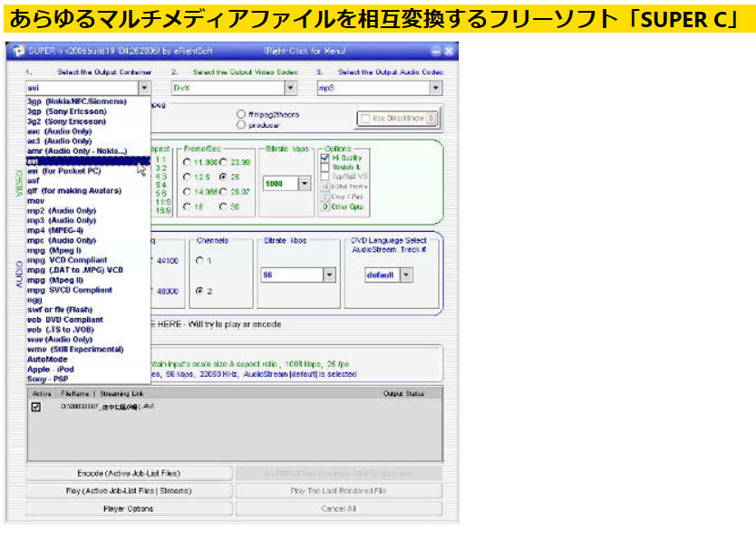Select the highlighted plain avi entry
Viewport: 756px width, 539px height.
[x=88, y=161]
